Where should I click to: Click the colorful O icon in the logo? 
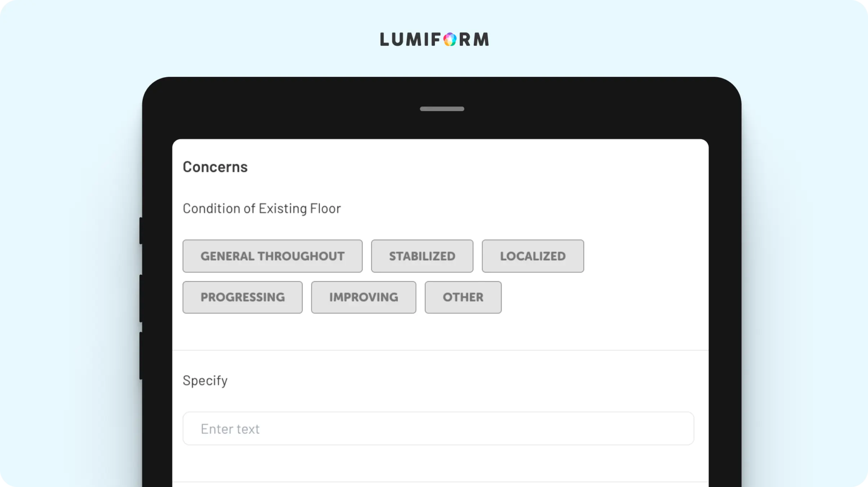pyautogui.click(x=450, y=39)
